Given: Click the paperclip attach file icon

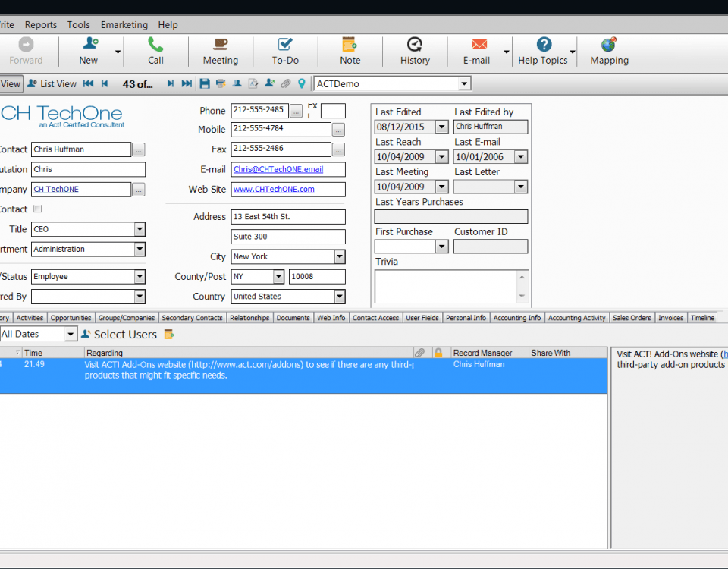Looking at the screenshot, I should pos(286,83).
